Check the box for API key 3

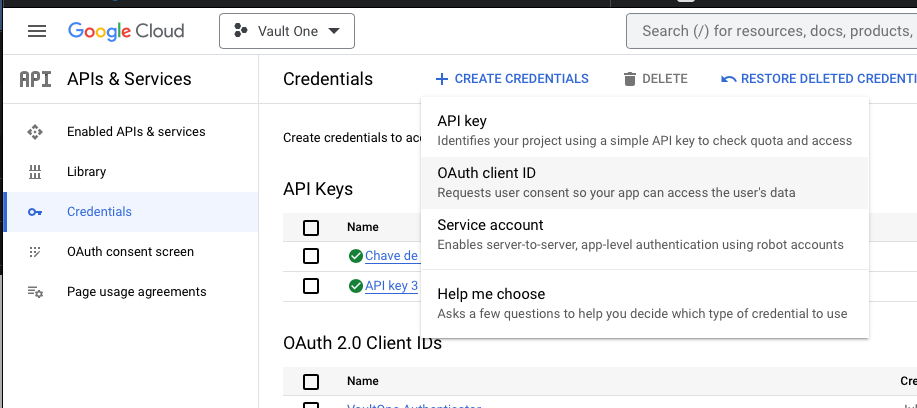coord(311,286)
